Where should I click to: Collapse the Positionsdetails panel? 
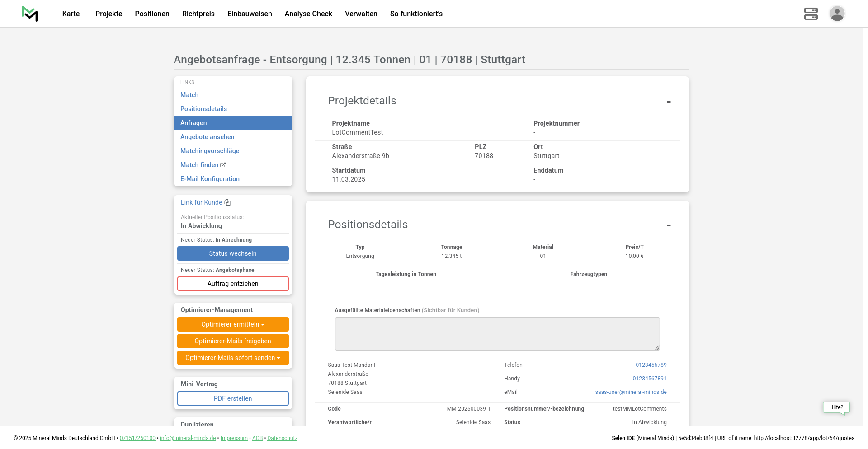[668, 225]
